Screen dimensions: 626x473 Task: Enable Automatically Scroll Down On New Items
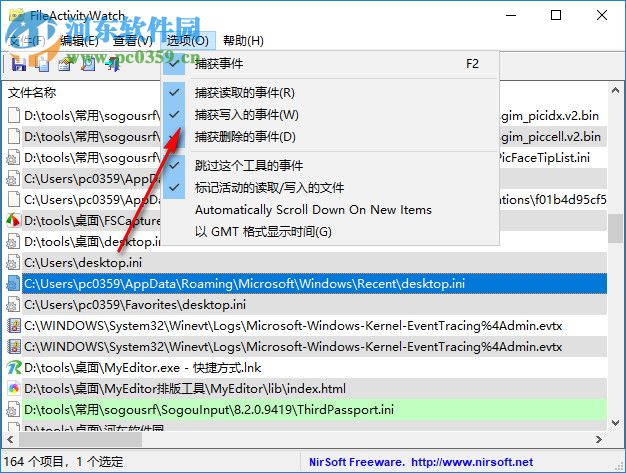[331, 210]
